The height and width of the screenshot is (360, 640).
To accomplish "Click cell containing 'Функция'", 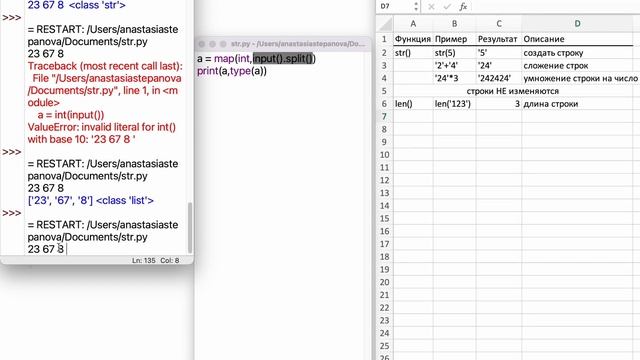I will tap(413, 39).
